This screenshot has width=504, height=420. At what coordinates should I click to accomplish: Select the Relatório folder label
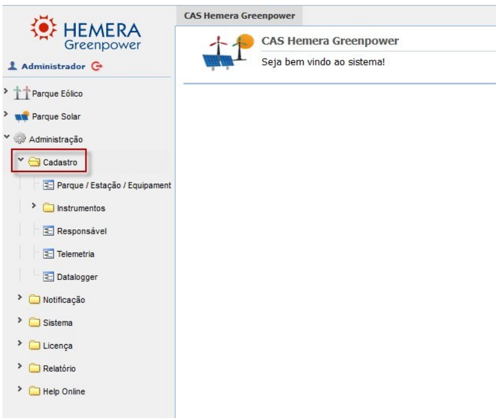[59, 369]
